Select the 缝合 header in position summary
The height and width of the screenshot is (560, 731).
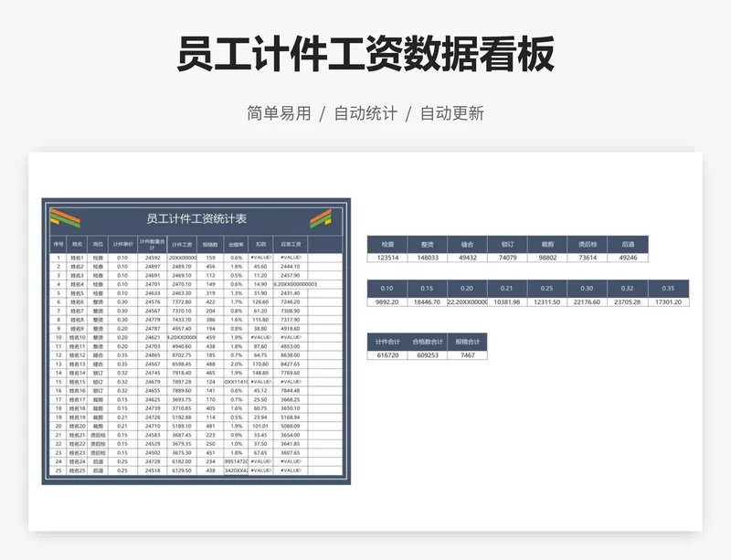468,244
